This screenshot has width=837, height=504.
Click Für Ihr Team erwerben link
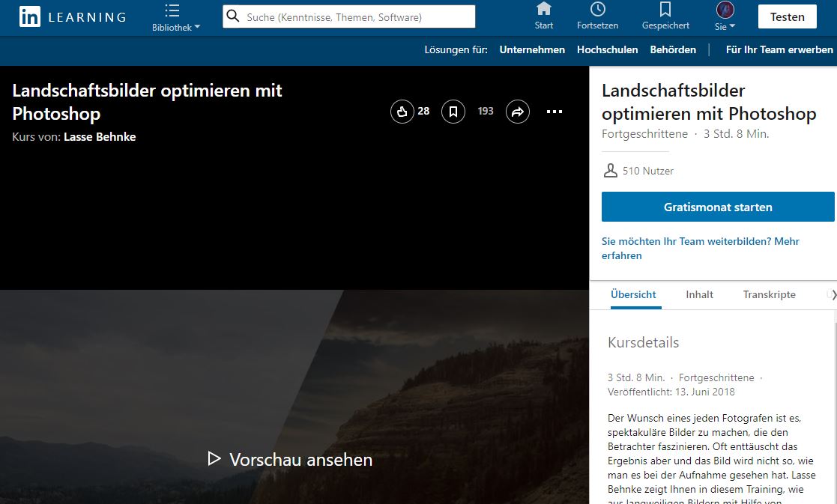point(779,49)
